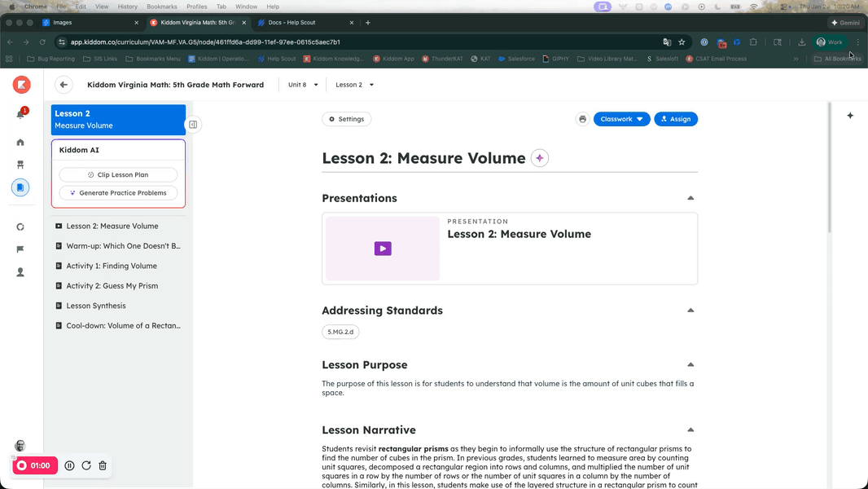Delete the screen recording via trash icon

tap(103, 465)
